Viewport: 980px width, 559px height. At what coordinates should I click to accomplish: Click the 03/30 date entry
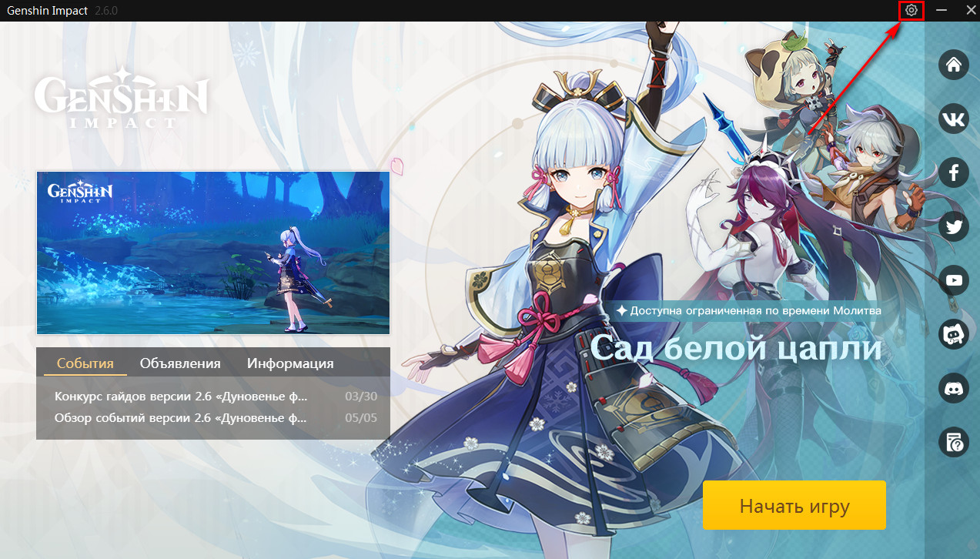(x=361, y=397)
